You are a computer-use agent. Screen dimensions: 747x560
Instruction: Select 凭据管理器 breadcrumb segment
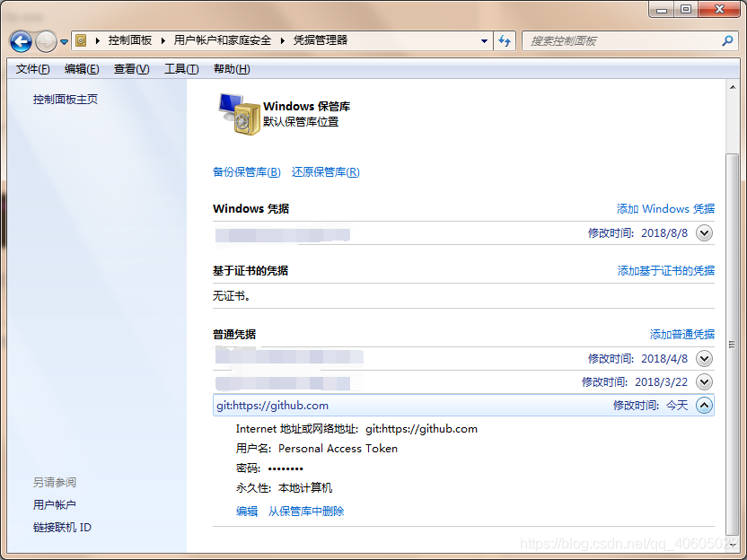tap(321, 40)
